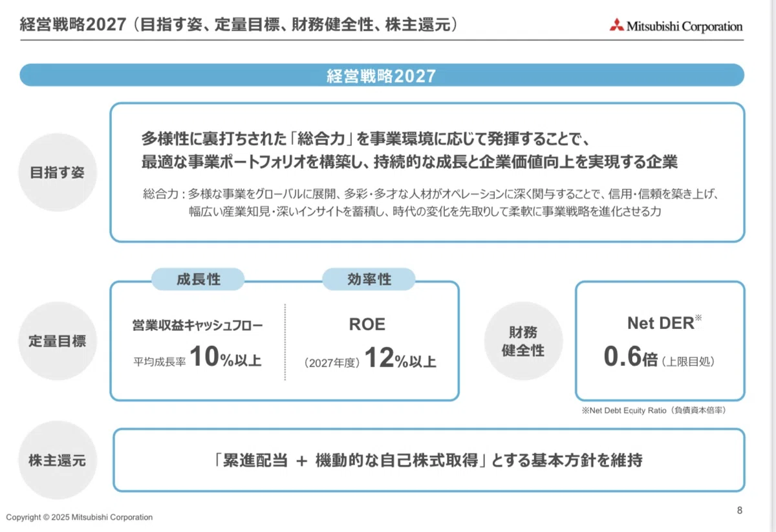The height and width of the screenshot is (532, 776).
Task: Click the Net DER heading
Action: 664,322
